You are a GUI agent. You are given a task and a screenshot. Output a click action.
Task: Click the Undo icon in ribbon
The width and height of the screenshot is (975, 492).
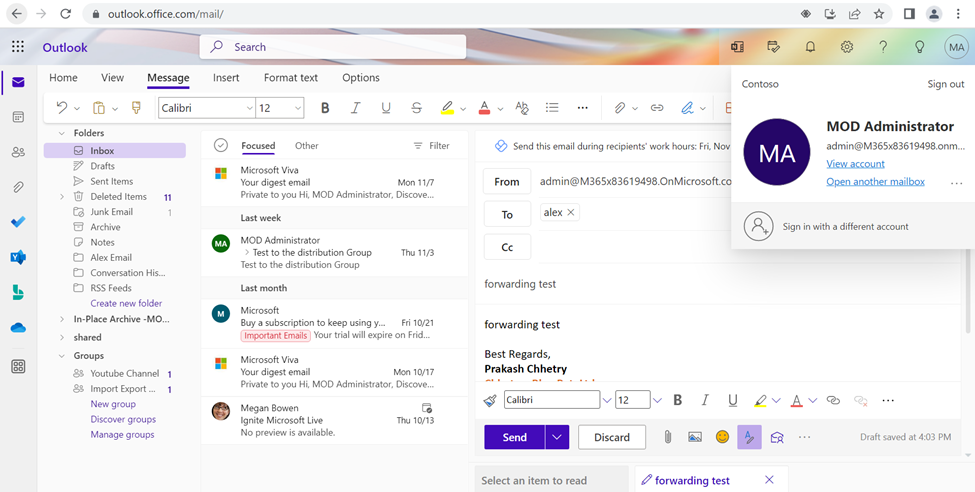pos(62,108)
